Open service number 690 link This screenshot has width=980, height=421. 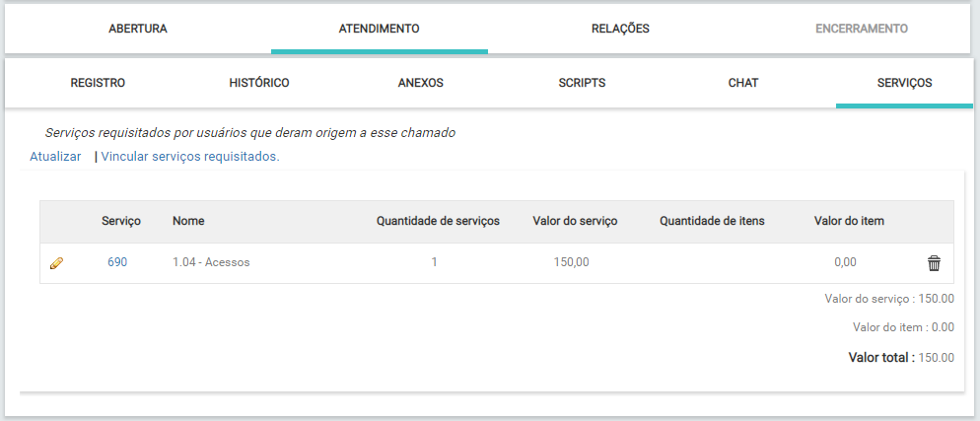tap(117, 262)
